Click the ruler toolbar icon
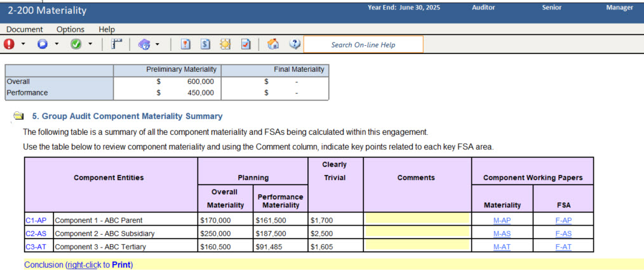The height and width of the screenshot is (278, 644). (116, 44)
